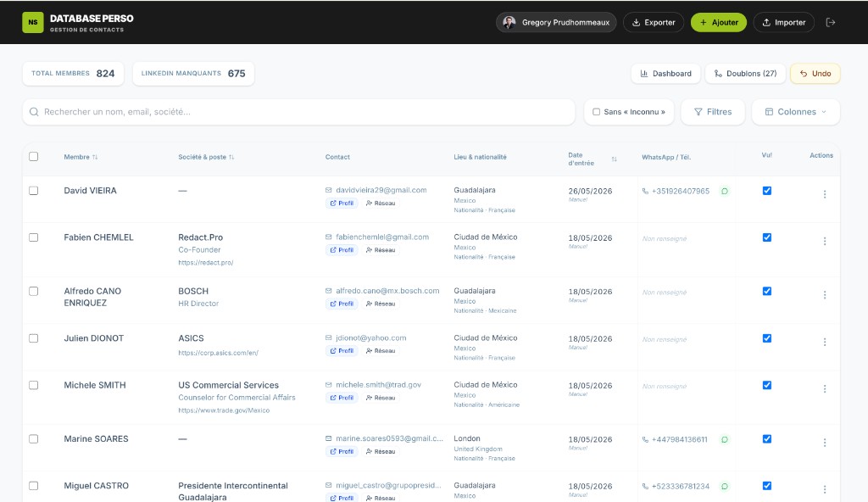Viewport: 868px width, 502px height.
Task: Toggle Vu checkbox for Fabien CHEMLEL
Action: pyautogui.click(x=766, y=237)
